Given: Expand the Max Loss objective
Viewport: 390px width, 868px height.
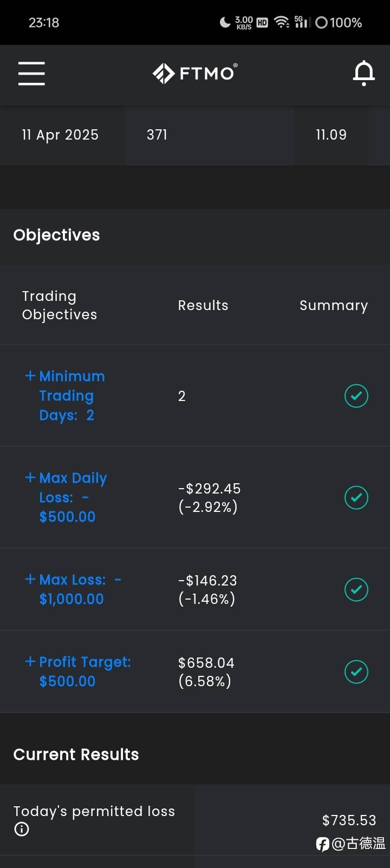Looking at the screenshot, I should (x=73, y=589).
